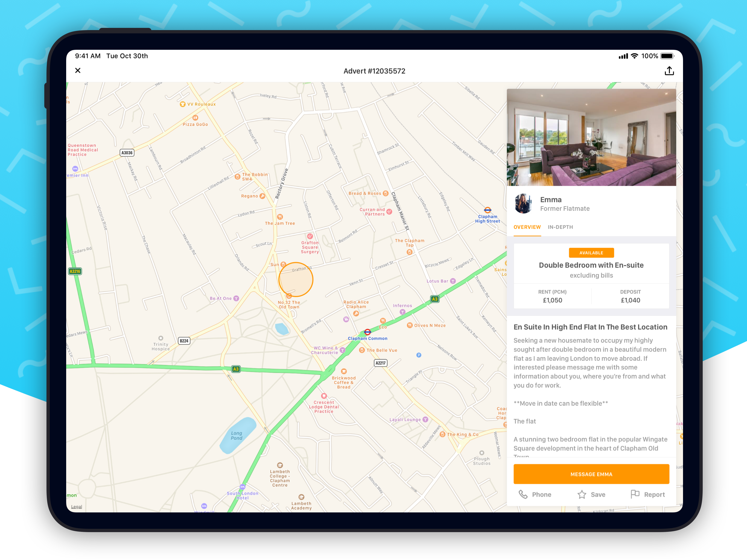747x560 pixels.
Task: Tap the Bread & Roses pub pin
Action: pos(385,194)
